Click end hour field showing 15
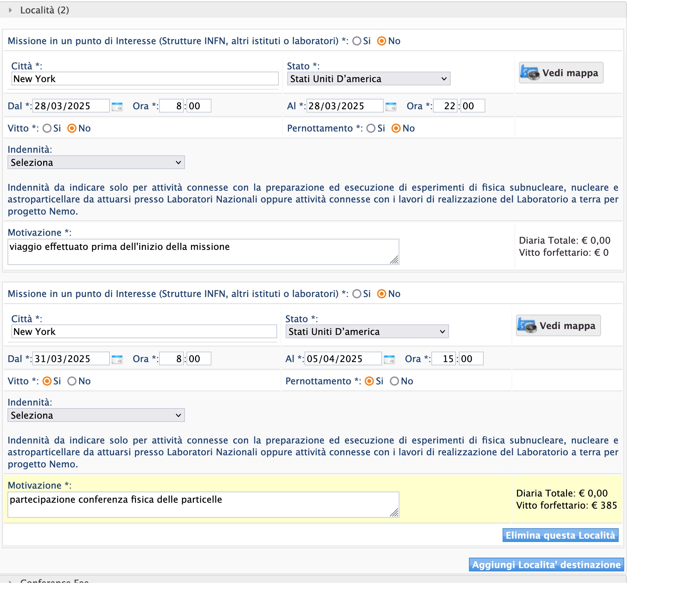The width and height of the screenshot is (700, 592). click(443, 359)
